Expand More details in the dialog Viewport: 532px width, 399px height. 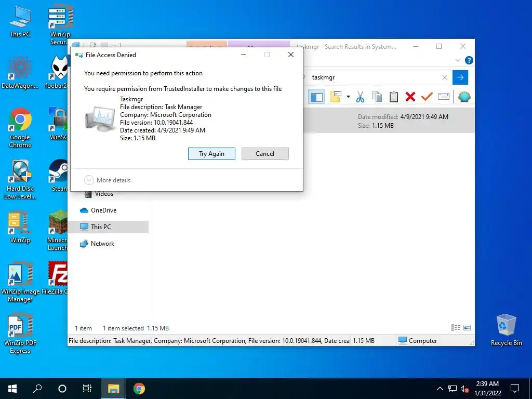coord(107,180)
